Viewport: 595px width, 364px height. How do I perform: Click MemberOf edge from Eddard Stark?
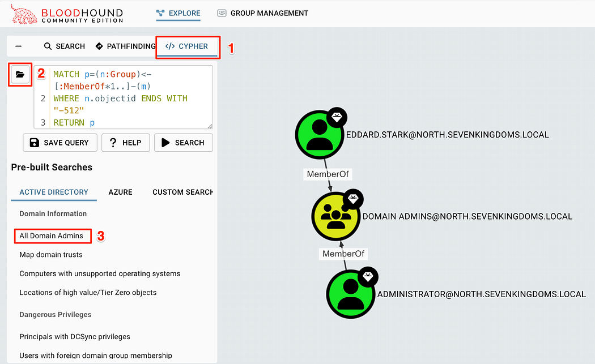point(328,174)
